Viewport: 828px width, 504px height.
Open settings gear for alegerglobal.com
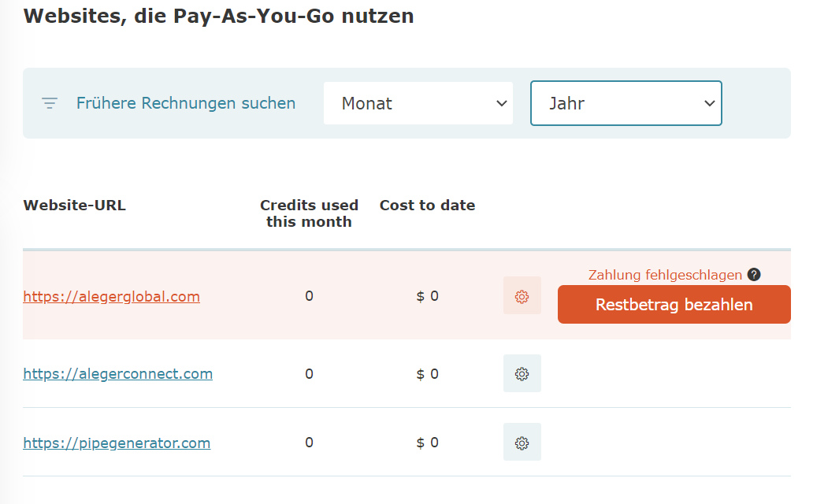click(522, 296)
